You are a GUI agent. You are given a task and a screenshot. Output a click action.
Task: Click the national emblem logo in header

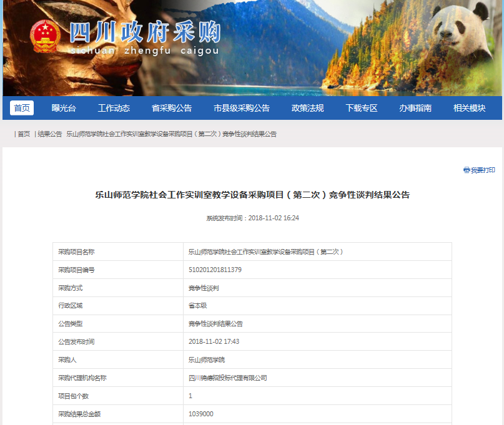[x=45, y=36]
